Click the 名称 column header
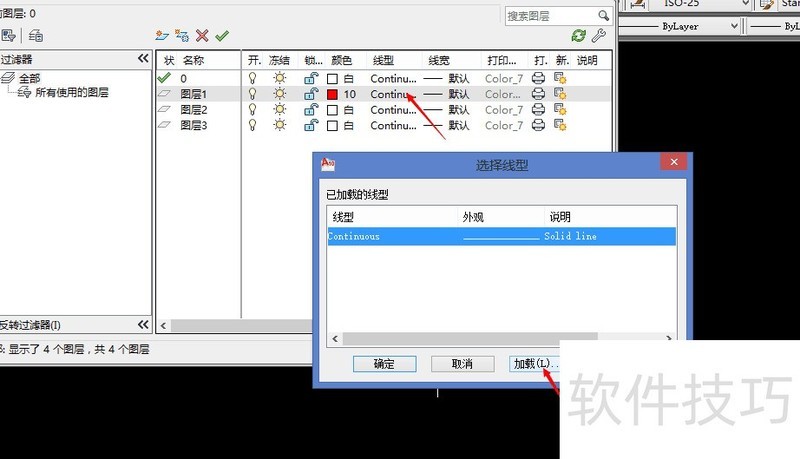This screenshot has height=459, width=800. click(193, 60)
